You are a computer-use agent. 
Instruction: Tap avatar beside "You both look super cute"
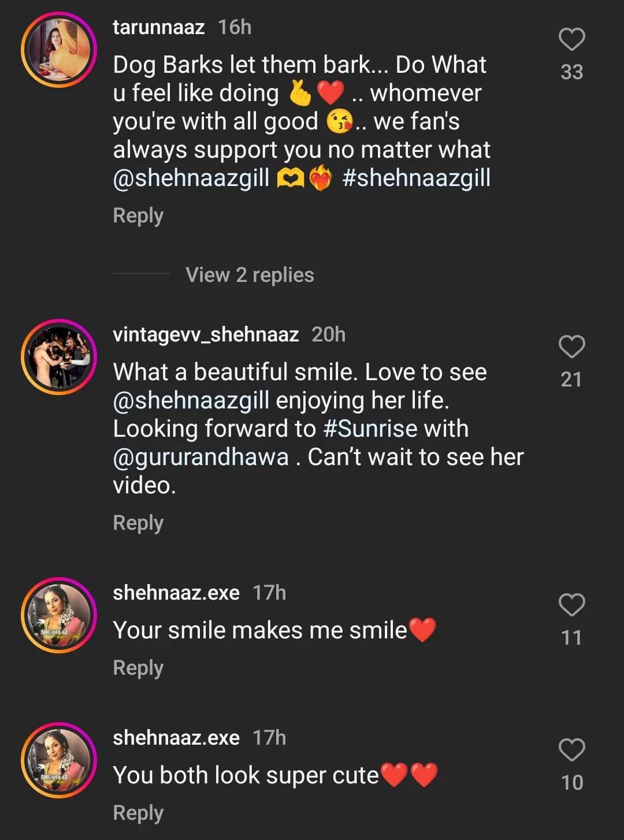pos(59,760)
